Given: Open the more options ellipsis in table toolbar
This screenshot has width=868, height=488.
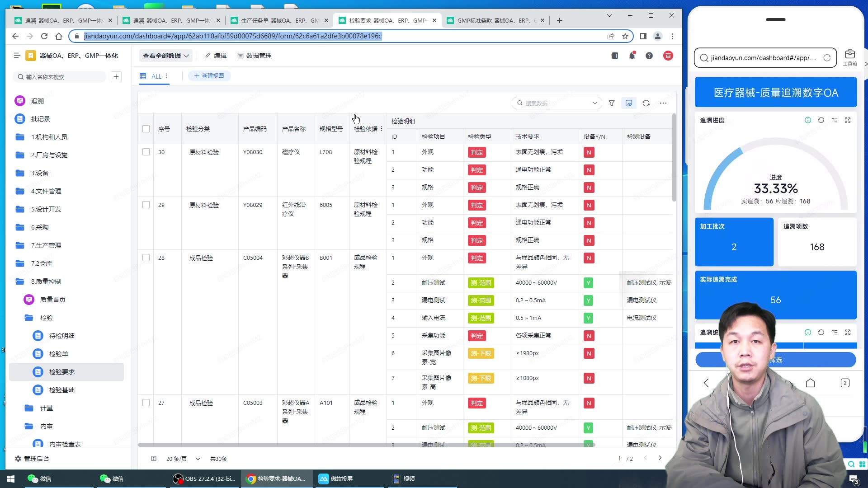Looking at the screenshot, I should pyautogui.click(x=663, y=103).
